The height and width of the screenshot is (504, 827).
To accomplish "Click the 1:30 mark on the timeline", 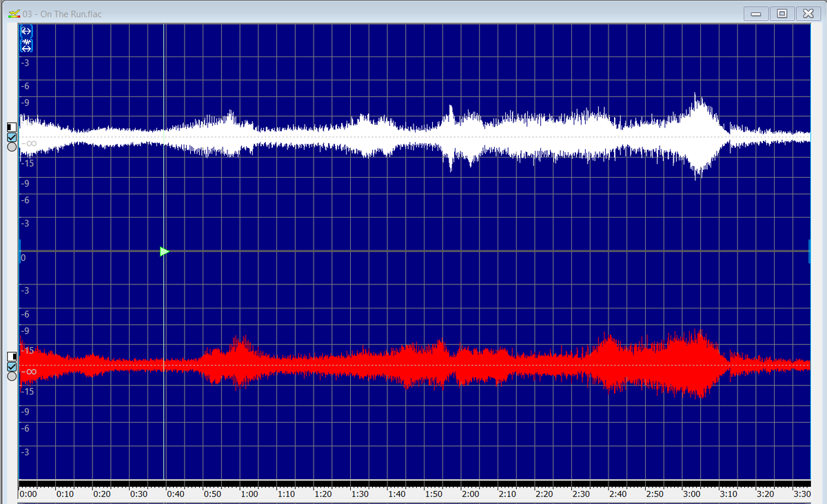I will pyautogui.click(x=359, y=494).
